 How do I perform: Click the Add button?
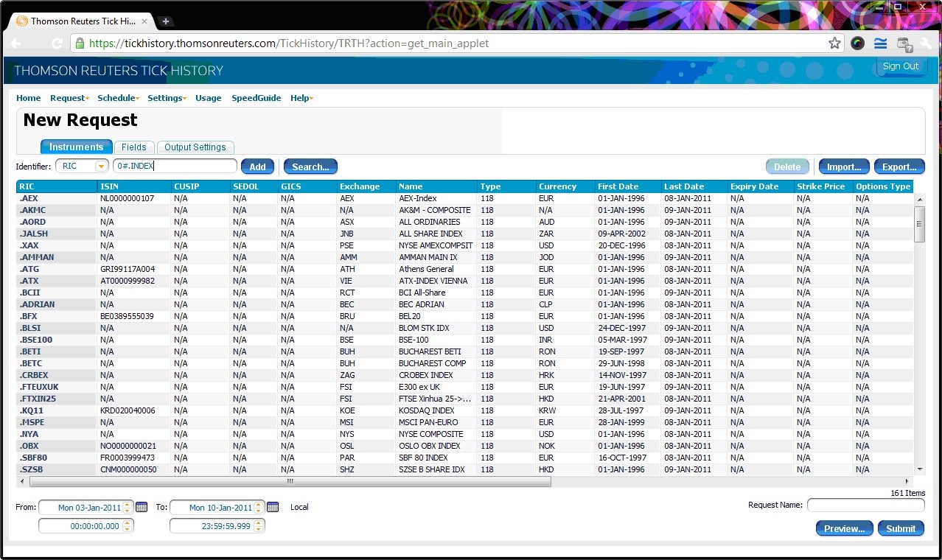click(257, 167)
